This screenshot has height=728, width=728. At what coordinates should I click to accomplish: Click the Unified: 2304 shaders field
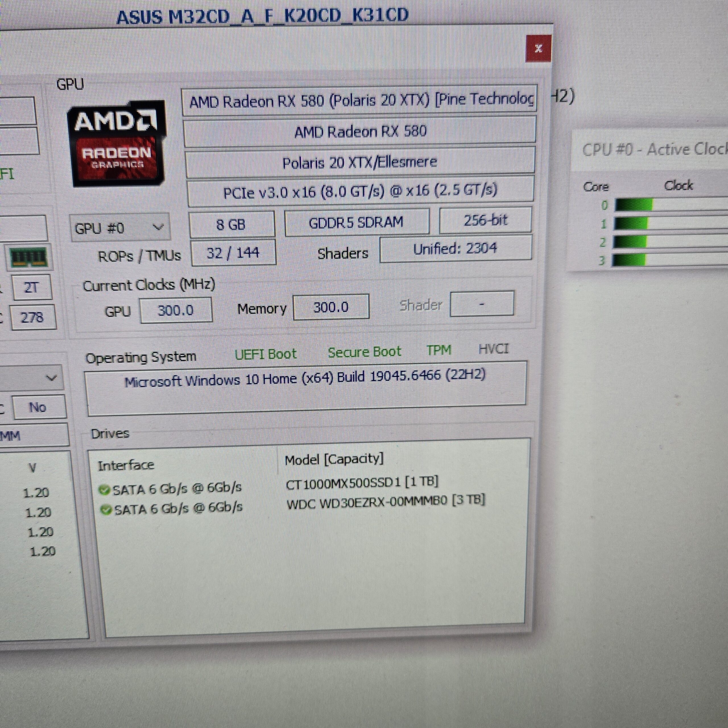point(455,248)
